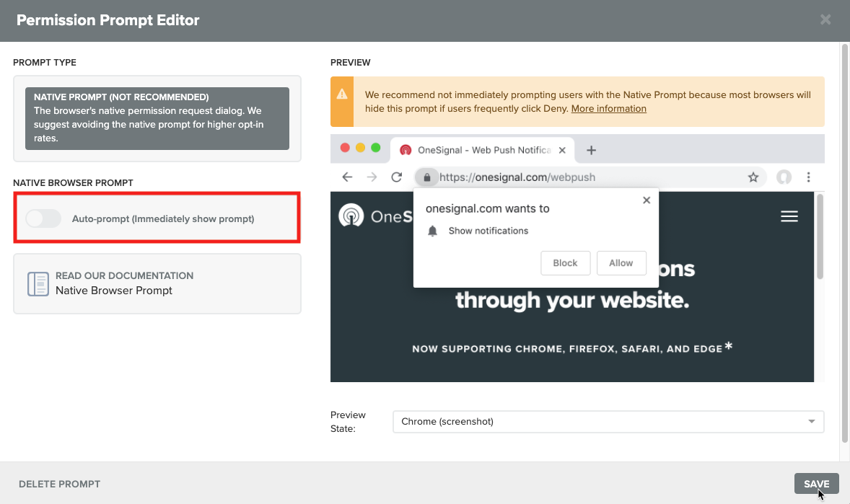Click the bell icon beside Show notifications
This screenshot has width=850, height=504.
[x=433, y=231]
